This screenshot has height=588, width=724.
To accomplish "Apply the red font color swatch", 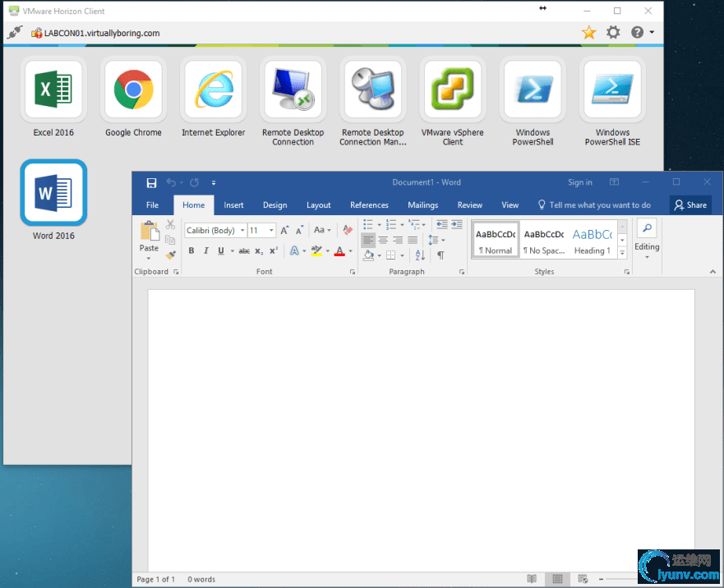I will click(x=339, y=251).
